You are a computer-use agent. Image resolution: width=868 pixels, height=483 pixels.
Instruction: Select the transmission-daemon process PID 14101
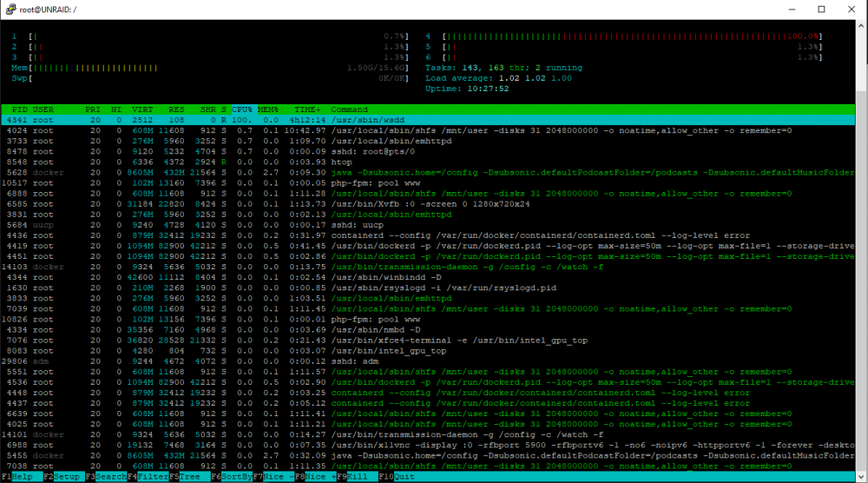click(x=428, y=435)
